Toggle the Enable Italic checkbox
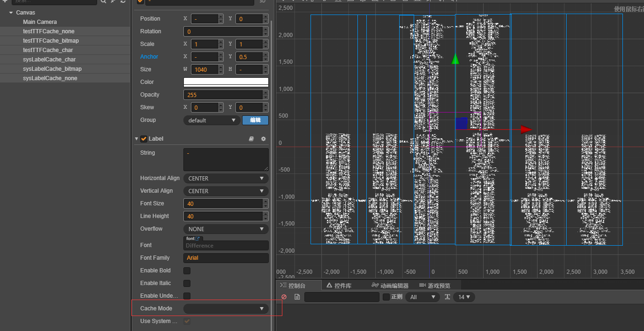Viewport: 644px width, 331px height. pos(187,283)
